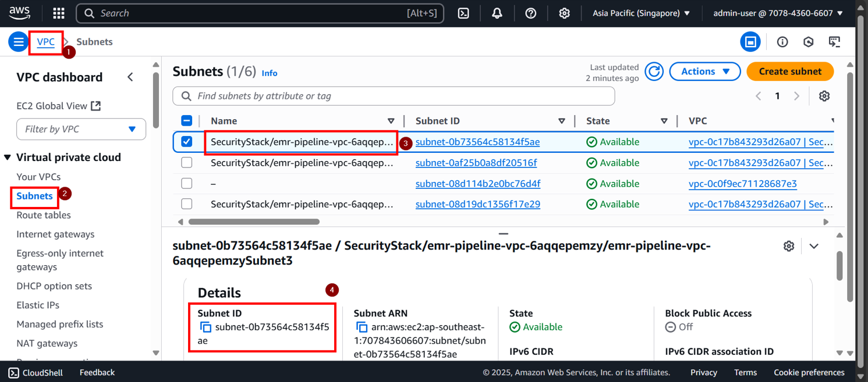Refresh the Subnets list
The height and width of the screenshot is (382, 868).
654,71
